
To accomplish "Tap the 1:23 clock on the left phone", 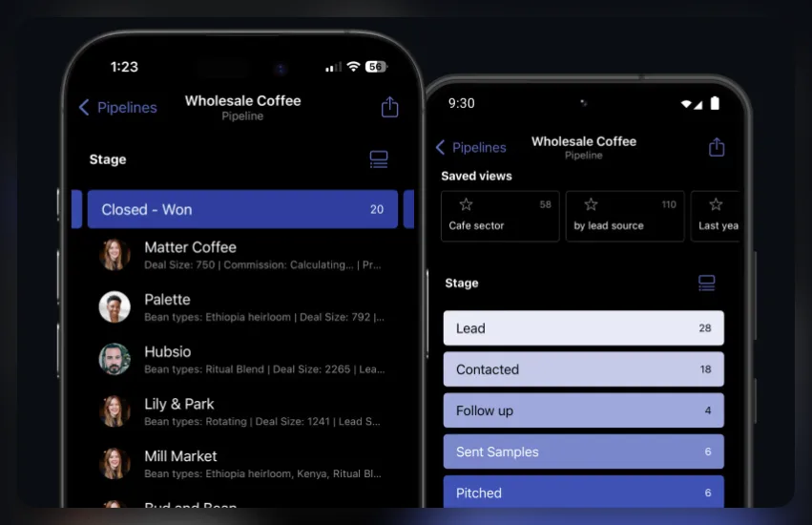I will [x=124, y=67].
